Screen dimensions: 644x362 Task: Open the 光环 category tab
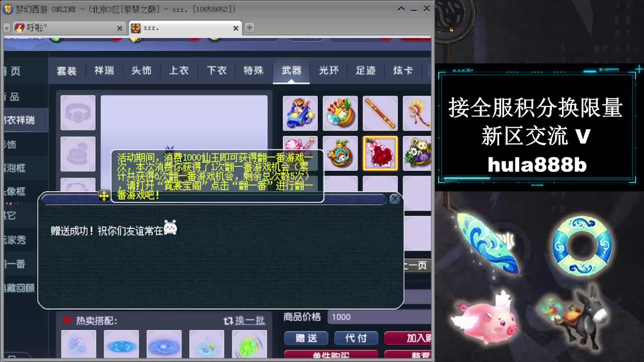click(x=329, y=71)
